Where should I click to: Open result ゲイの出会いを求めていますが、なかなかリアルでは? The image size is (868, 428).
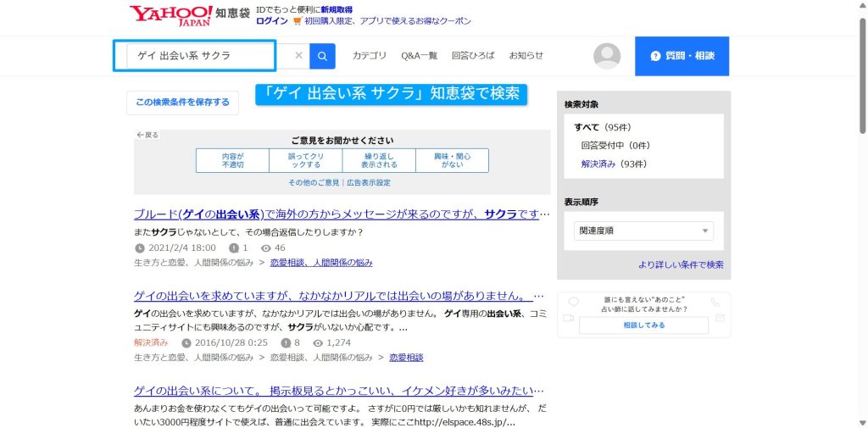tap(339, 295)
